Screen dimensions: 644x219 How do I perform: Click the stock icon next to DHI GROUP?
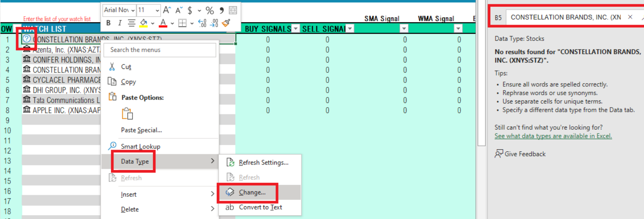coord(27,90)
